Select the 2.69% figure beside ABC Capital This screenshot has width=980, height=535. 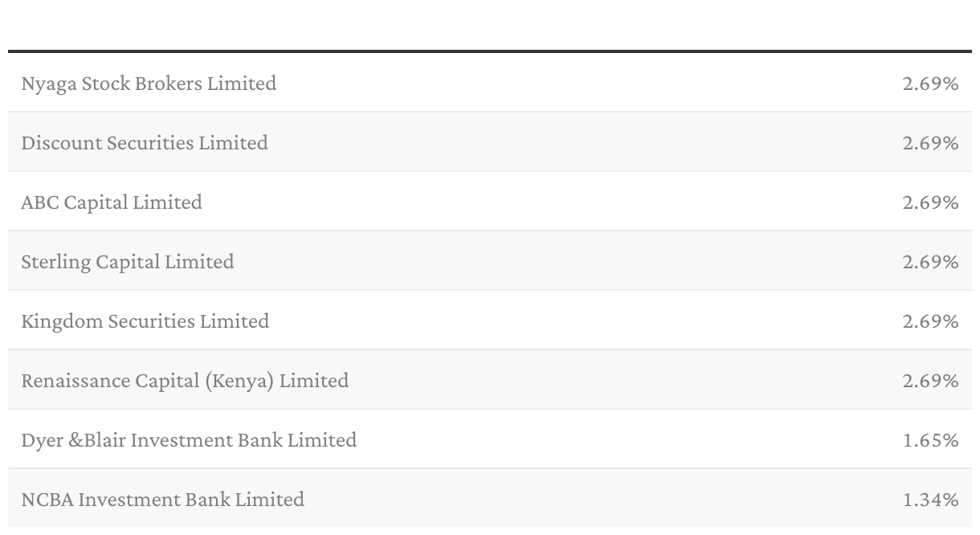[930, 202]
